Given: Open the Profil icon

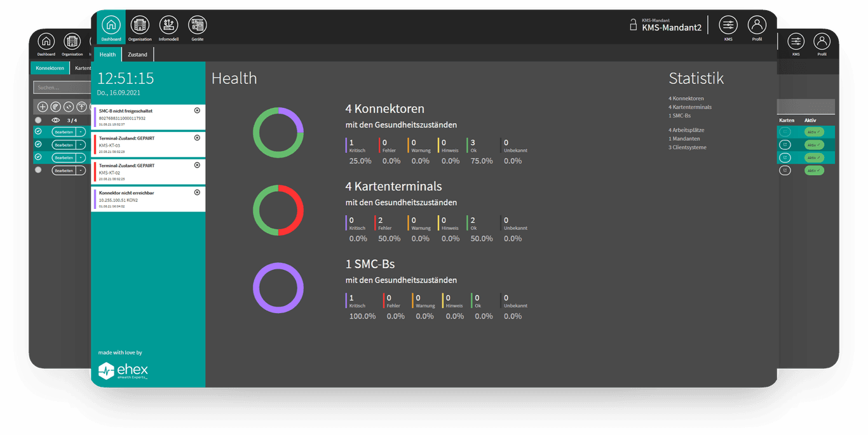Looking at the screenshot, I should pyautogui.click(x=757, y=25).
